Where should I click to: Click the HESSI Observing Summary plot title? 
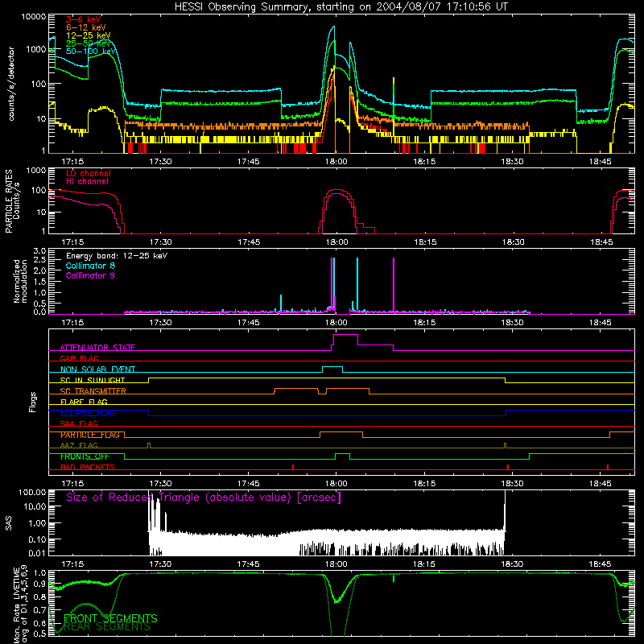coord(341,7)
